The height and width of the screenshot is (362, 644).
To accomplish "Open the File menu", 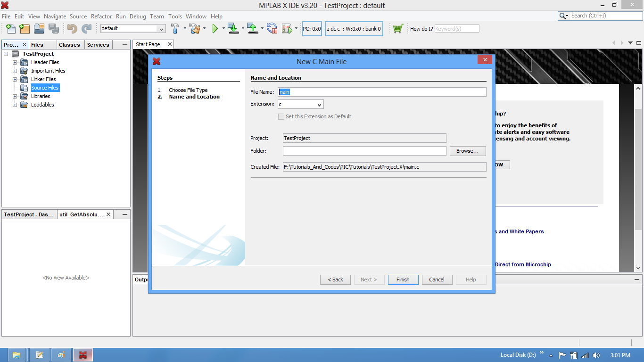I will 6,16.
